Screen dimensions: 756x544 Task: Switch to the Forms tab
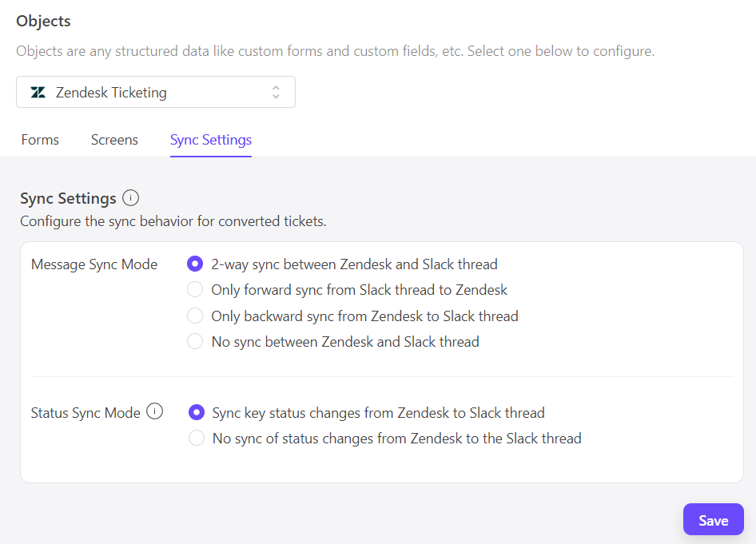[x=40, y=140]
